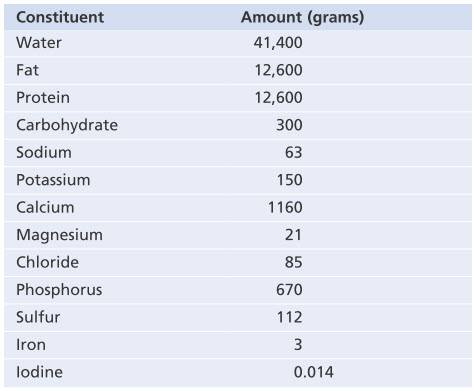Click the 300 carbohydrate amount
Image resolution: width=474 pixels, height=391 pixels.
[289, 125]
